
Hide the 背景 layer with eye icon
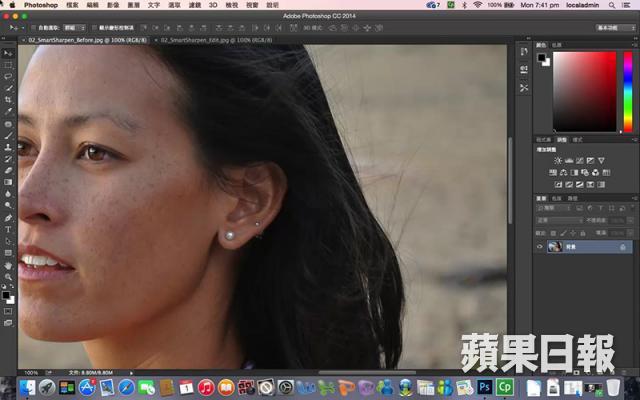[x=540, y=247]
